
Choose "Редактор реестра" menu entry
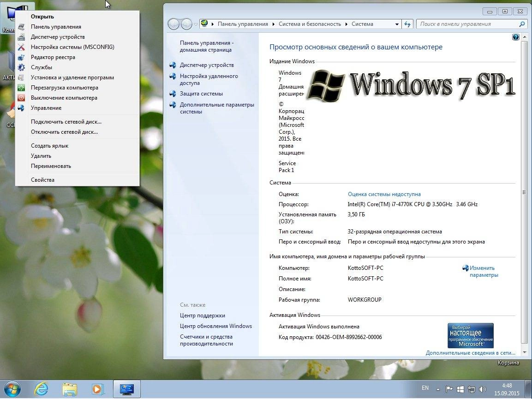point(78,57)
